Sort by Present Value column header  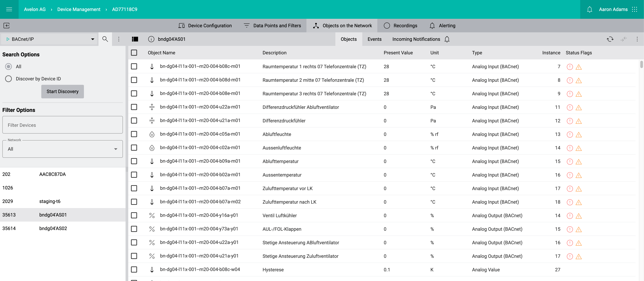point(398,53)
